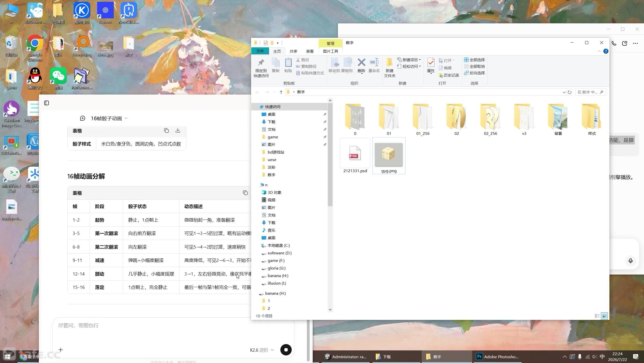Click the Manage (管理) contextual tab
The image size is (644, 363).
pos(330,43)
